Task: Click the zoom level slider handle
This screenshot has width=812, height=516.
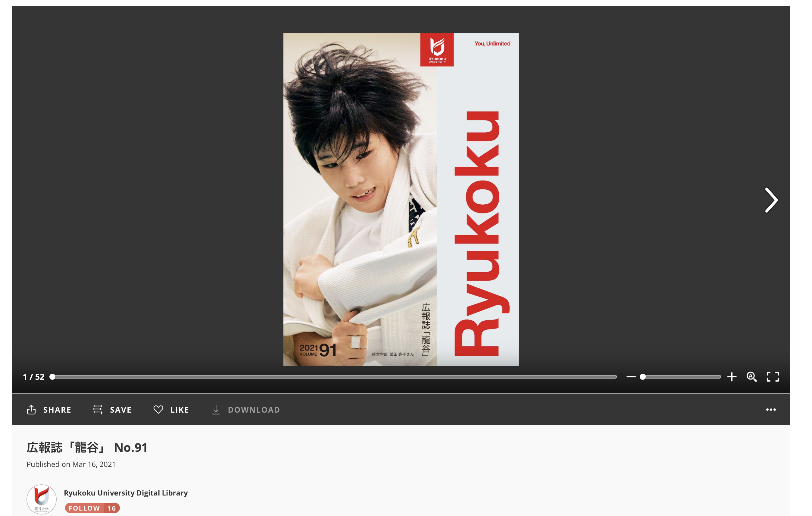Action: [643, 377]
